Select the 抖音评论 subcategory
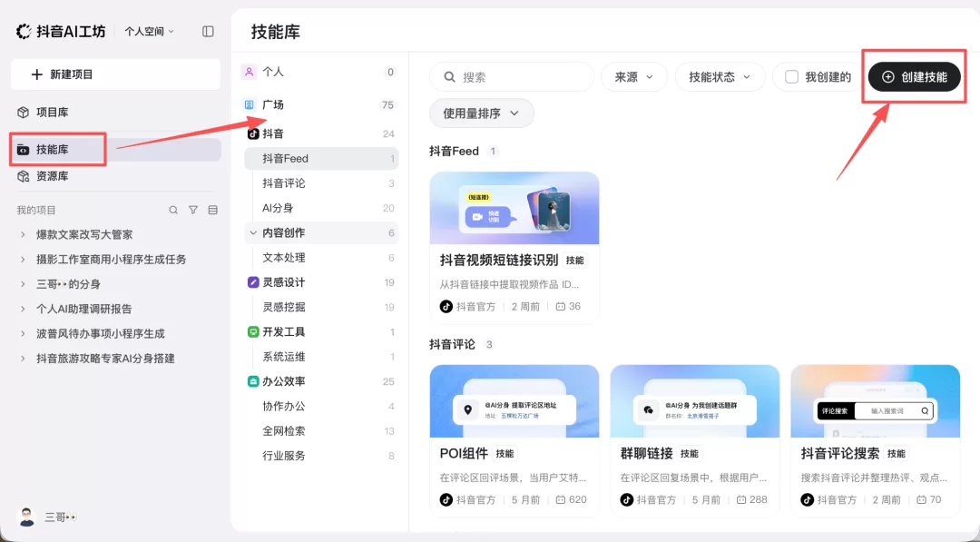980x542 pixels. pos(321,183)
